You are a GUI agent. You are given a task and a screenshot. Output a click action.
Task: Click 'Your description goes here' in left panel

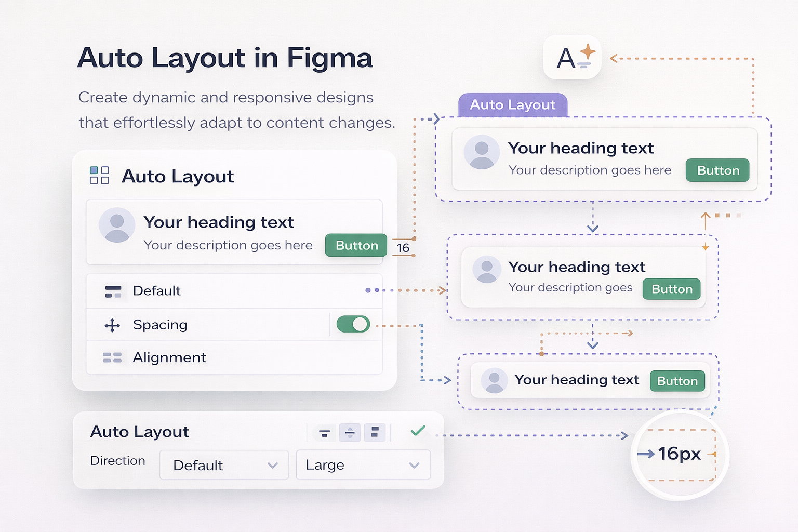(228, 245)
